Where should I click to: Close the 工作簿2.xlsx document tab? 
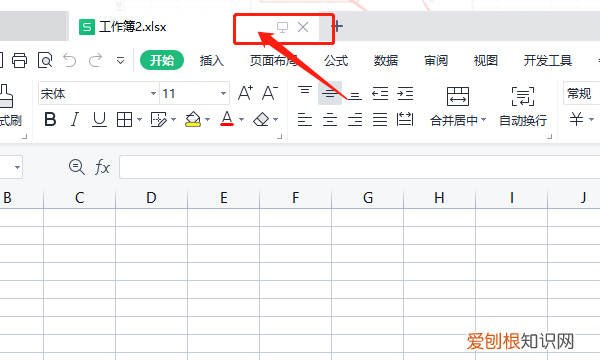(303, 27)
